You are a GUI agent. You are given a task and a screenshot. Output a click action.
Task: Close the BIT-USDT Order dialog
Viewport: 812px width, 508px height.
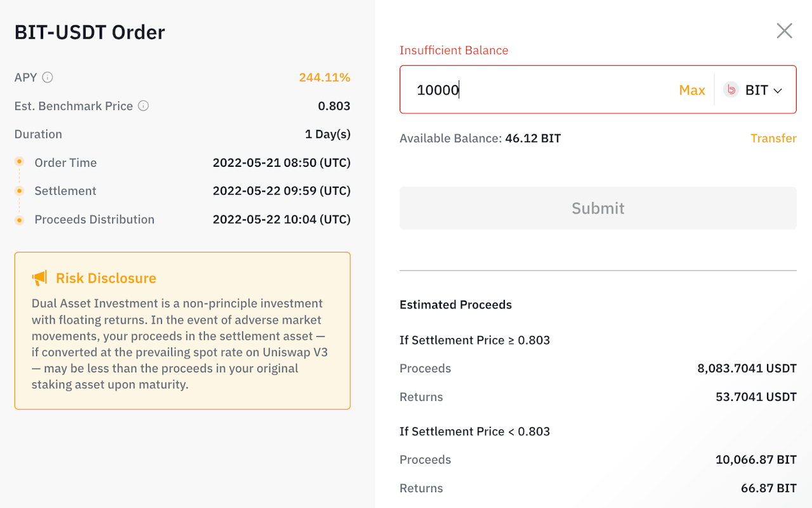pyautogui.click(x=784, y=31)
